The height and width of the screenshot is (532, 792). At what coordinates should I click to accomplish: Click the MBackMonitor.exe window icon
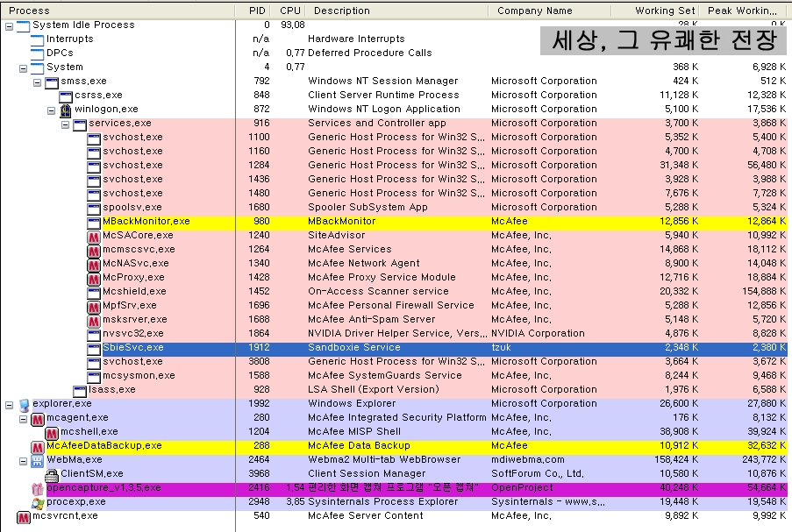coord(94,222)
